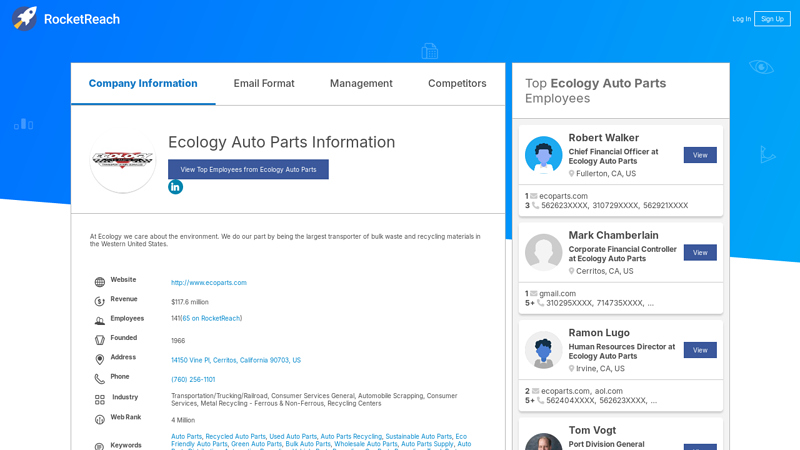Click the Log In link
The image size is (800, 450).
(x=741, y=19)
